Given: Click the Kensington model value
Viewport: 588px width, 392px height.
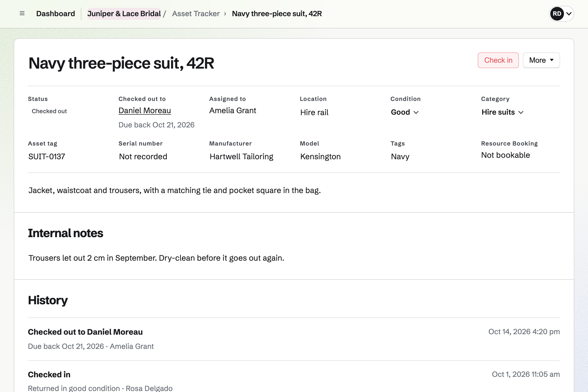Looking at the screenshot, I should (320, 157).
